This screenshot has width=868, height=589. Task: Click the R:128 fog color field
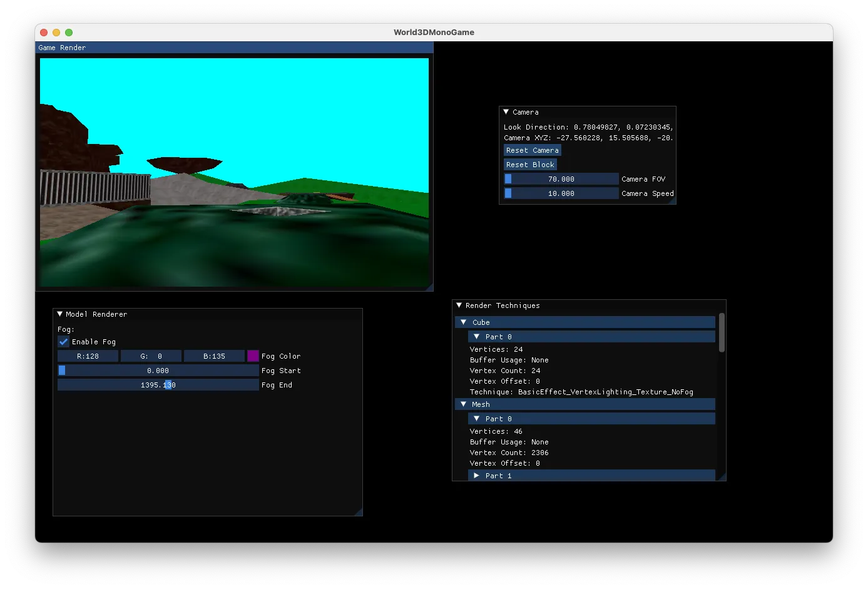point(88,356)
